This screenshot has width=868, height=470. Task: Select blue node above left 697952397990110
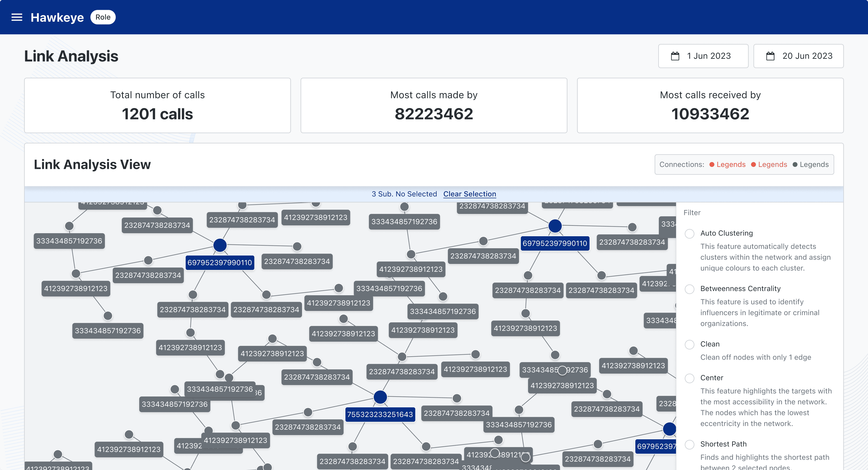[220, 245]
